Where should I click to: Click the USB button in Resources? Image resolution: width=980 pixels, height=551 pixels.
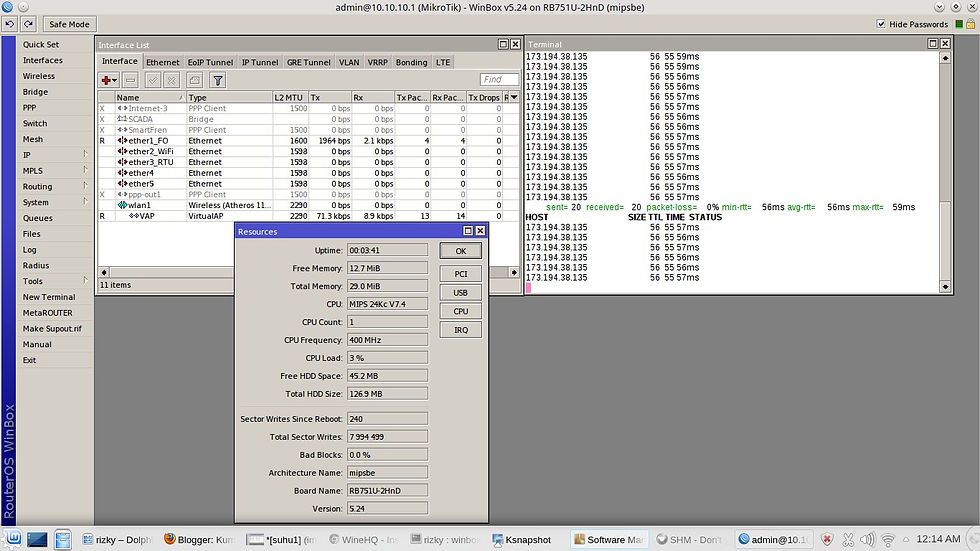click(x=461, y=292)
